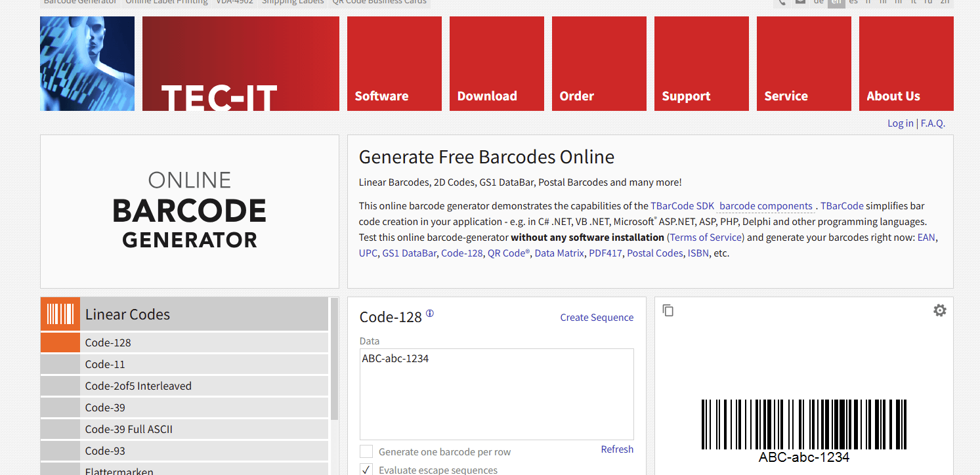Select Code-2of5 Interleaved in the list
The height and width of the screenshot is (475, 980).
[x=184, y=386]
